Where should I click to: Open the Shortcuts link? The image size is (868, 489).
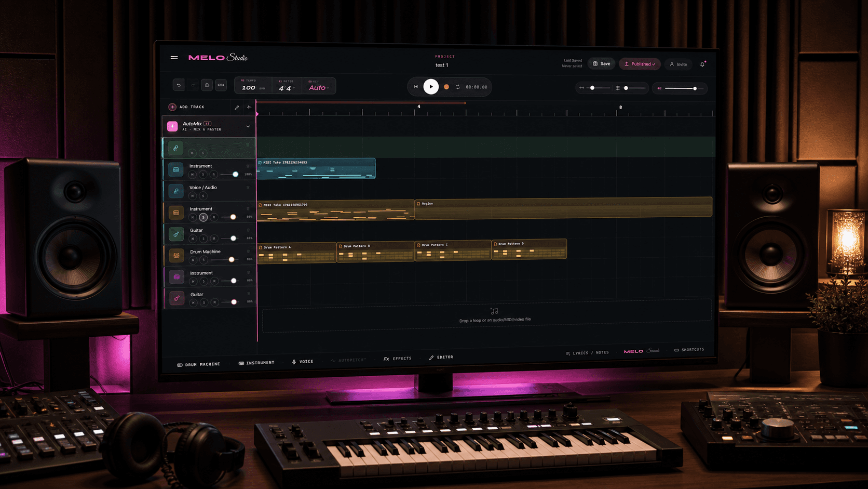(x=689, y=350)
